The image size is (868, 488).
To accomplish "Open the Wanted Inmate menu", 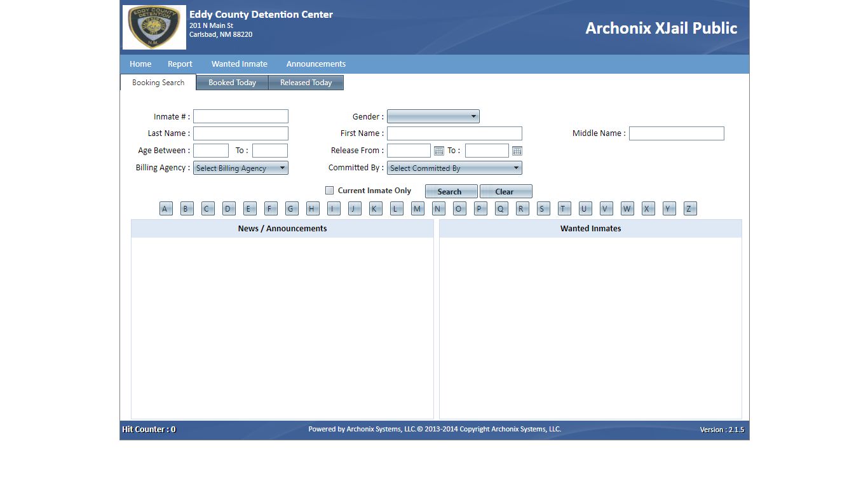I will point(239,64).
